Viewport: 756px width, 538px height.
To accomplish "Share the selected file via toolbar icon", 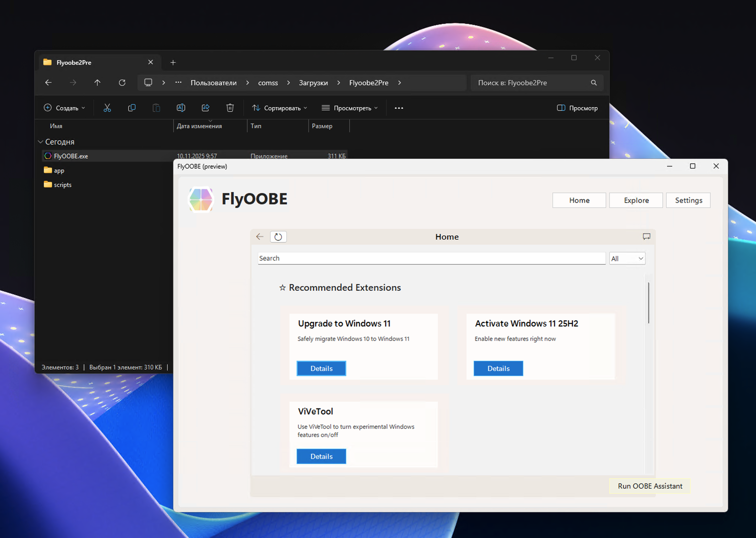I will pos(206,108).
